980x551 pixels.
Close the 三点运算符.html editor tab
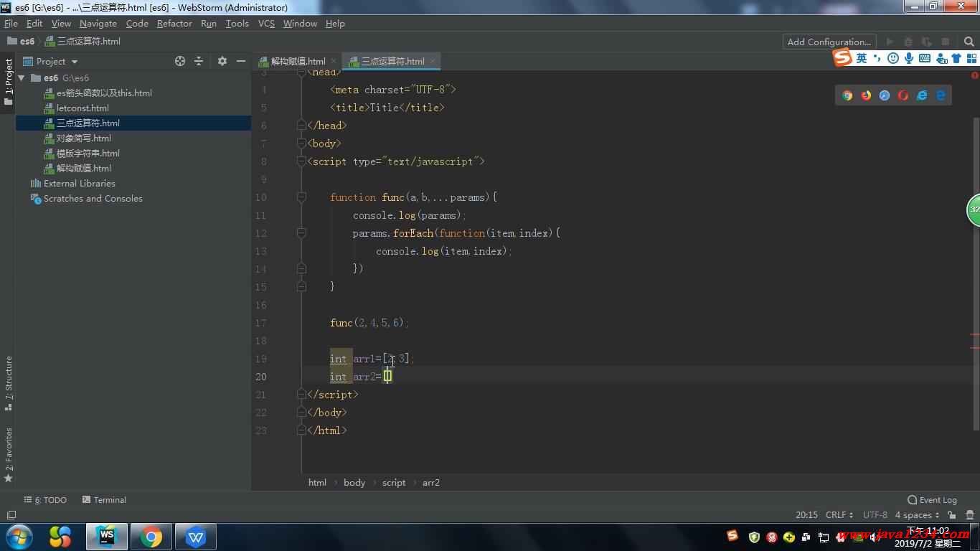(433, 62)
